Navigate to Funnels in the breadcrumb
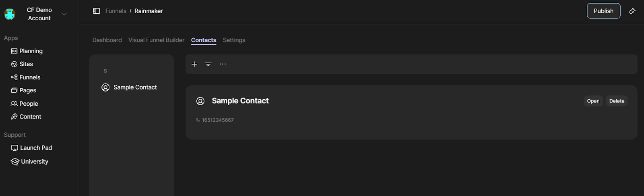644x196 pixels. click(x=116, y=11)
